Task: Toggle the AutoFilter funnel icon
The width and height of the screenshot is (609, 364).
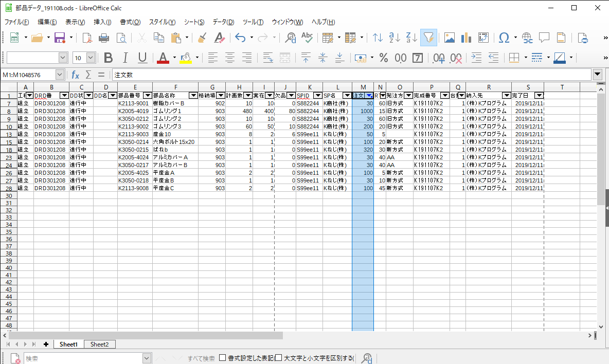Action: (x=428, y=38)
